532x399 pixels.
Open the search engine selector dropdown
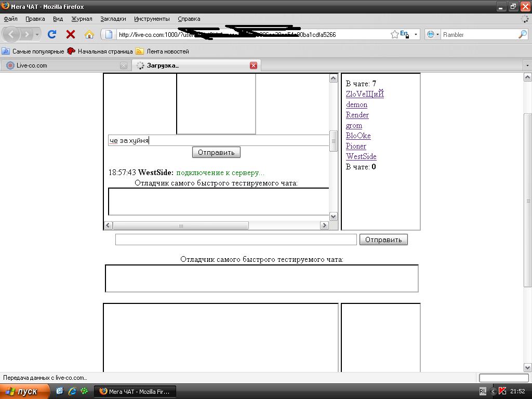point(433,34)
